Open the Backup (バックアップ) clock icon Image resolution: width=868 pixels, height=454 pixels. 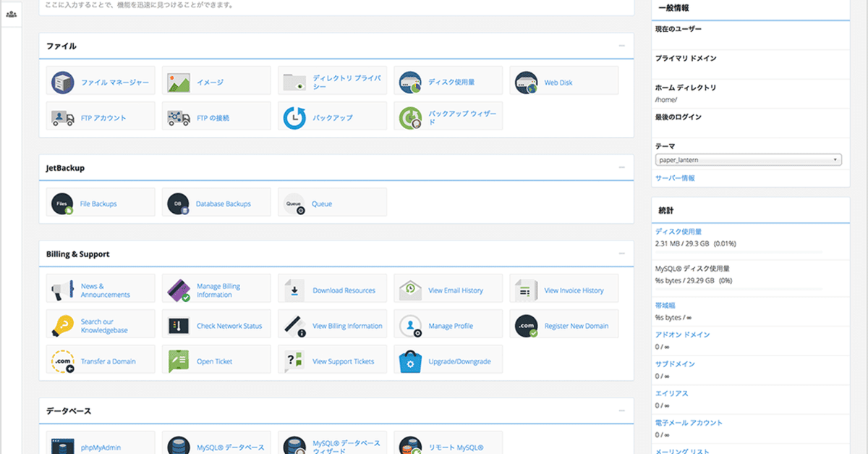coord(294,117)
